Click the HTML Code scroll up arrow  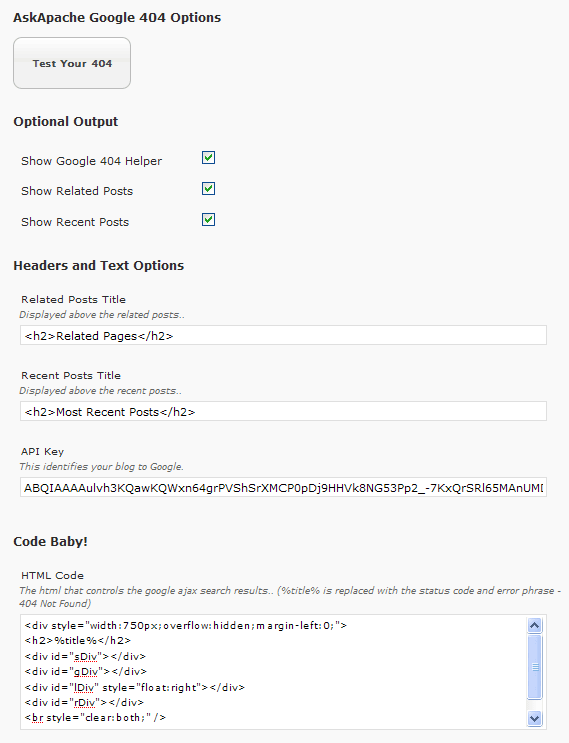click(x=534, y=625)
